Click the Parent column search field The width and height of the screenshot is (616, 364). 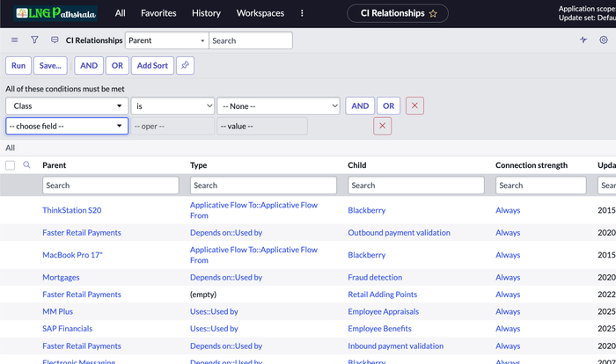pyautogui.click(x=111, y=186)
